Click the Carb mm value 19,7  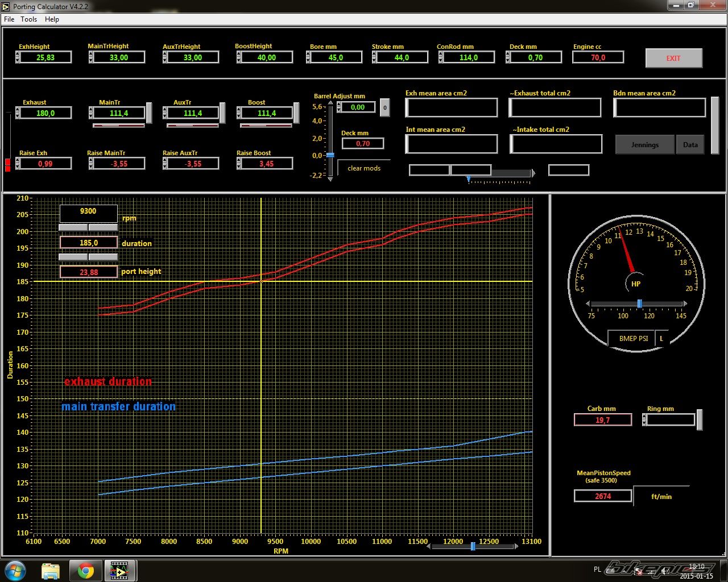click(x=603, y=420)
